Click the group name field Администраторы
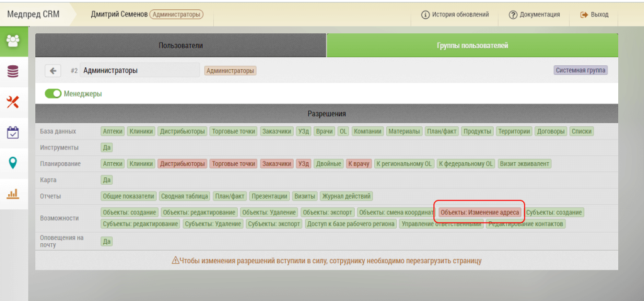The image size is (644, 301). coord(138,71)
